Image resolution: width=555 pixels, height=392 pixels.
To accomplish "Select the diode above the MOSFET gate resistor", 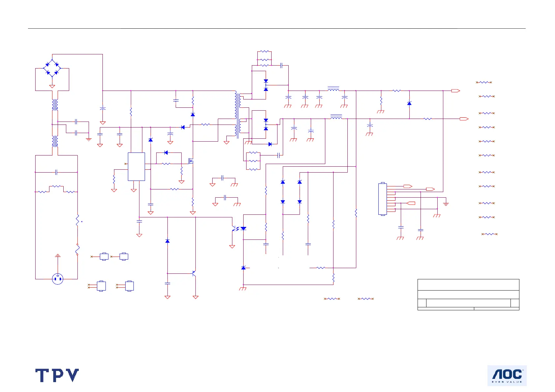I will 166,153.
